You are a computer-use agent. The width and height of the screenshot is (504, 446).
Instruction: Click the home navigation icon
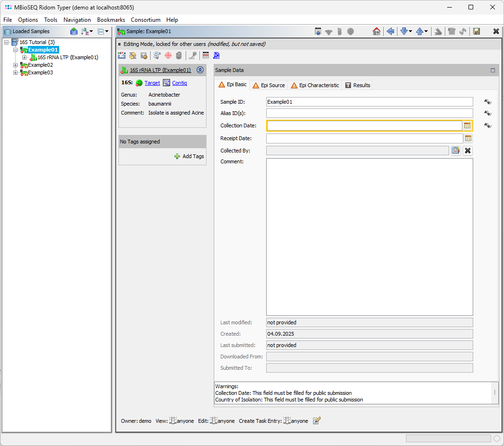[377, 31]
